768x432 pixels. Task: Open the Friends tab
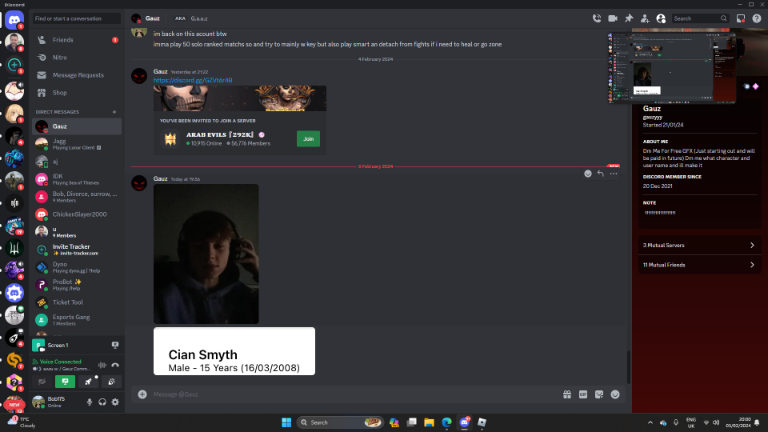tap(63, 40)
